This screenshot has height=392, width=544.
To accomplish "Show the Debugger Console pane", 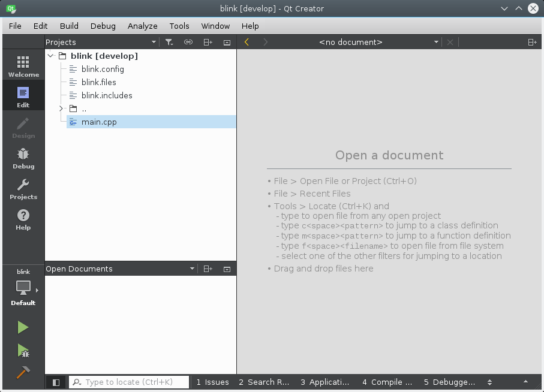I will (449, 382).
